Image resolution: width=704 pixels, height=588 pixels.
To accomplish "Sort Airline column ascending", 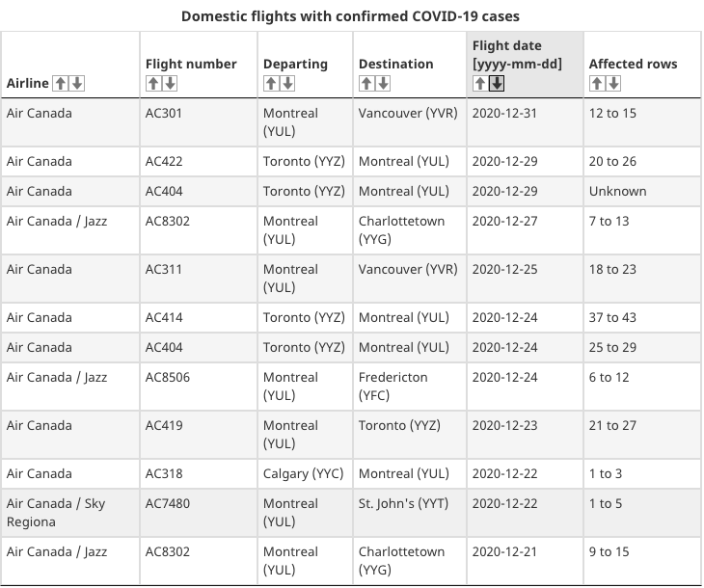I will (60, 84).
